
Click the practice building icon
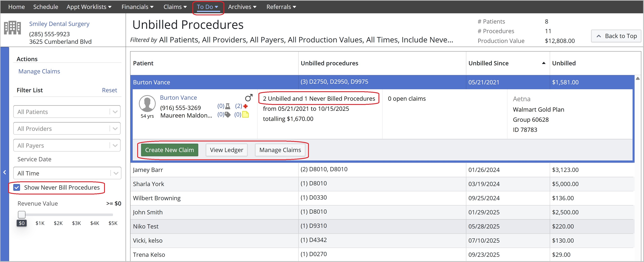(12, 28)
